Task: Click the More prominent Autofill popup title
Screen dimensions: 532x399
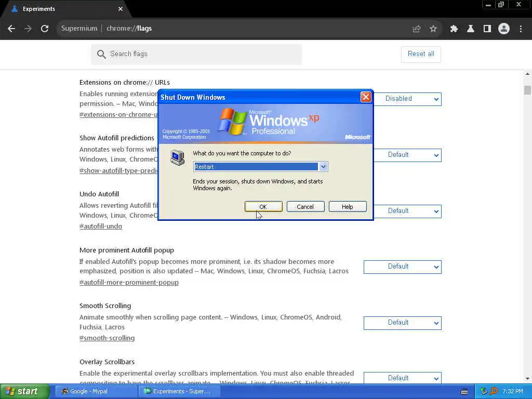Action: [127, 250]
